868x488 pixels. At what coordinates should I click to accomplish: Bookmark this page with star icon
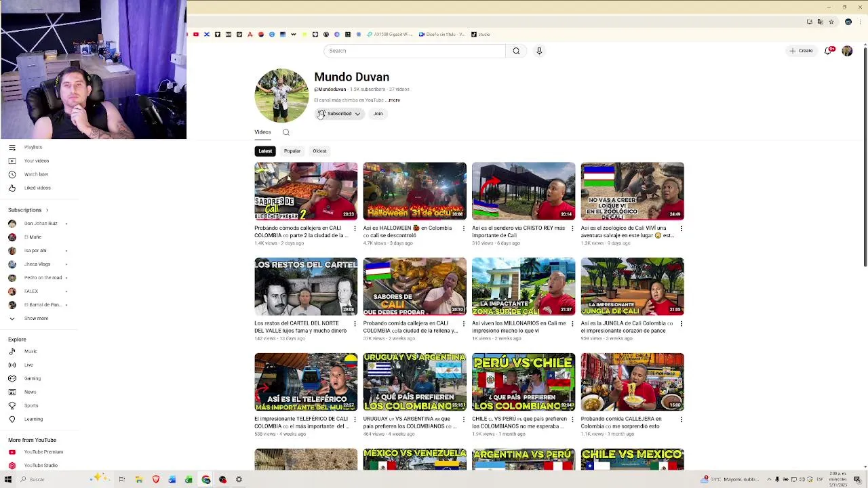coord(831,22)
